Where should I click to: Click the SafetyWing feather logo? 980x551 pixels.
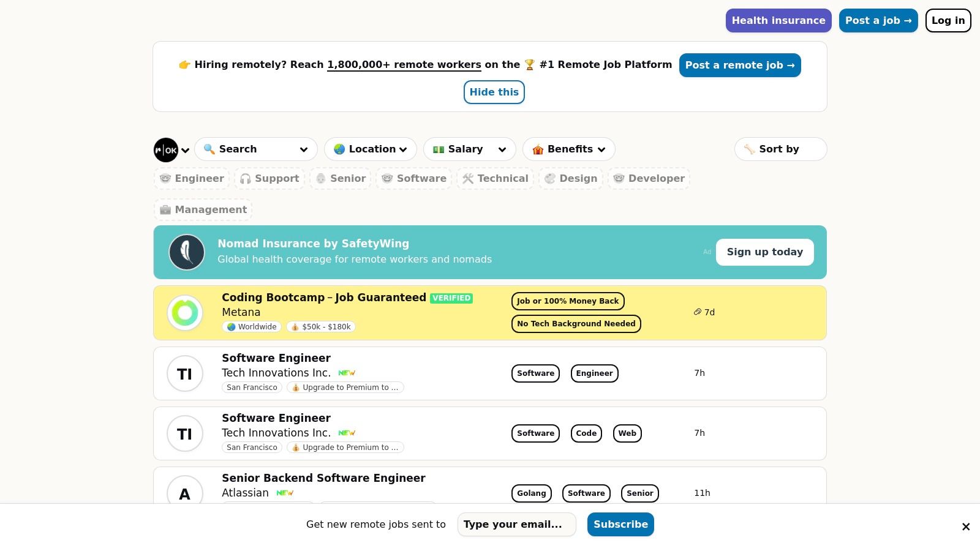pos(187,252)
